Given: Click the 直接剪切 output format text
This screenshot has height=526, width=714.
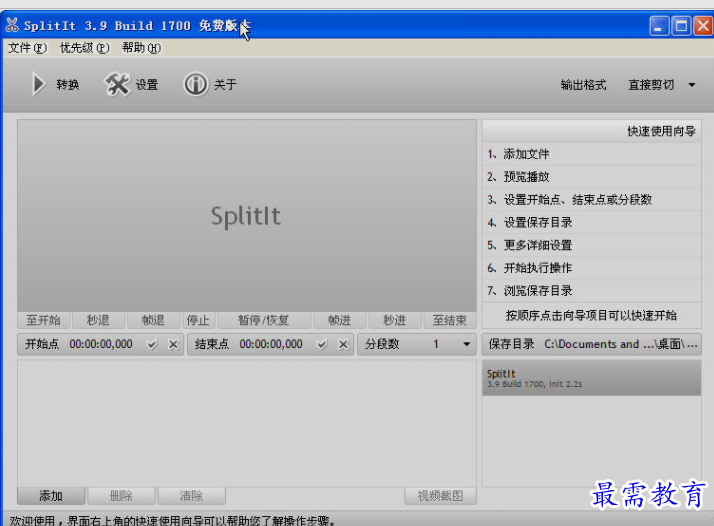Looking at the screenshot, I should pos(651,85).
